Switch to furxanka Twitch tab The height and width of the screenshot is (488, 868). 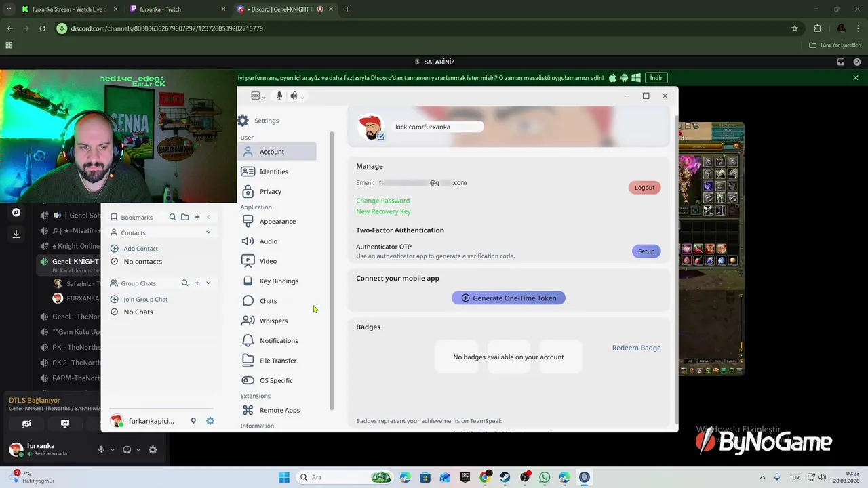click(x=177, y=9)
